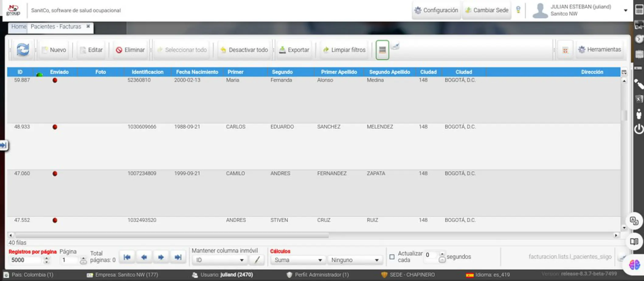Click the row view icon with green border
Image resolution: width=644 pixels, height=281 pixels.
(382, 50)
